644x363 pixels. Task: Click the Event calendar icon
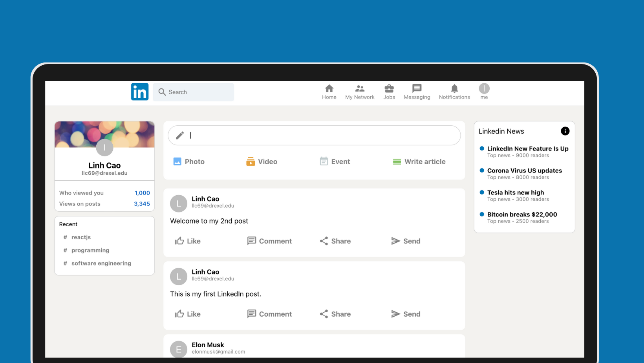(324, 161)
